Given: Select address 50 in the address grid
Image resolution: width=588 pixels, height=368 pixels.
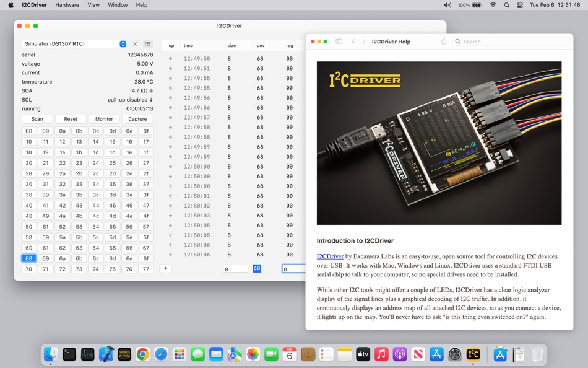Looking at the screenshot, I should (x=29, y=227).
